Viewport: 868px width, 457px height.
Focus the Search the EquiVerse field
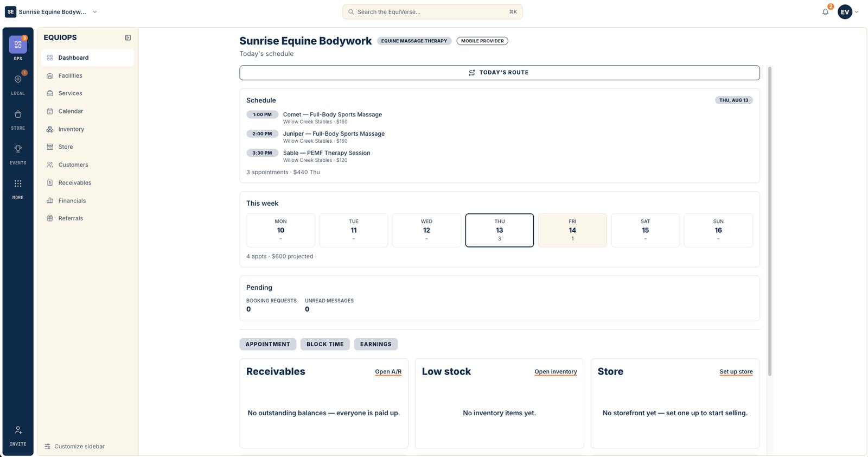pyautogui.click(x=432, y=12)
